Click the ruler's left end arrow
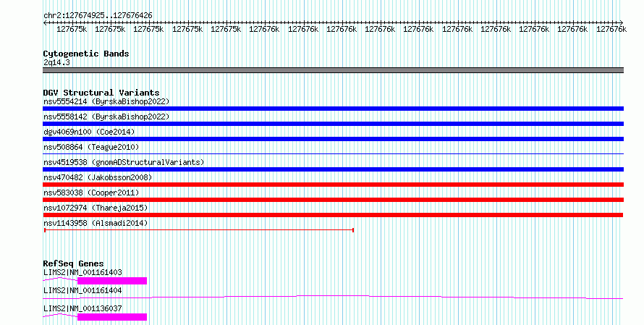Image resolution: width=644 pixels, height=325 pixels. tap(45, 23)
